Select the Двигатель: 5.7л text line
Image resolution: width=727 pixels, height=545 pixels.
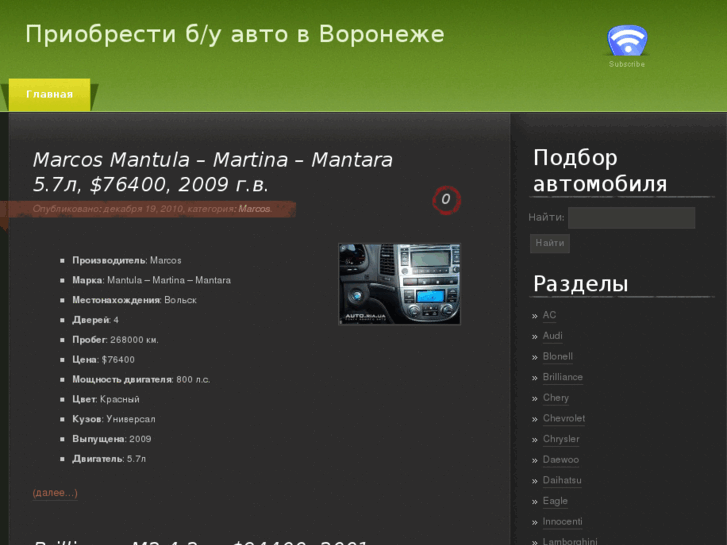tap(109, 459)
